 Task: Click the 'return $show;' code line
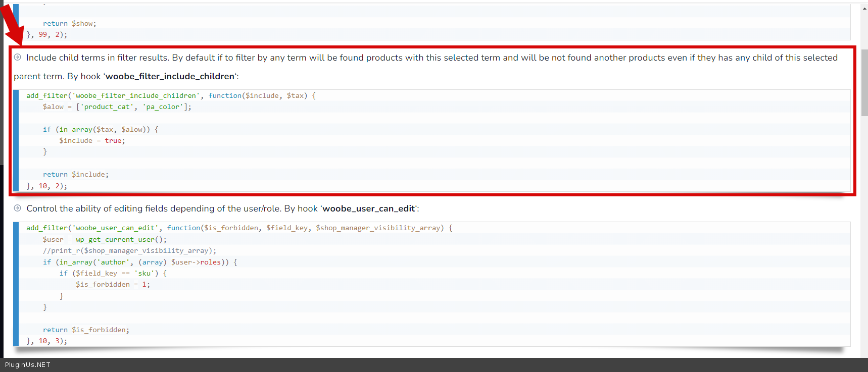tap(69, 23)
